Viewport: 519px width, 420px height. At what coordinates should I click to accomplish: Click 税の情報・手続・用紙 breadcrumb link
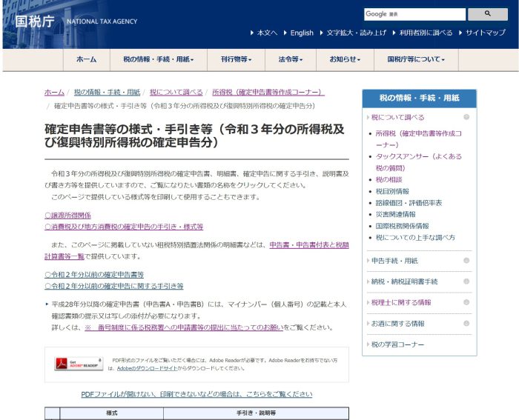pyautogui.click(x=107, y=93)
